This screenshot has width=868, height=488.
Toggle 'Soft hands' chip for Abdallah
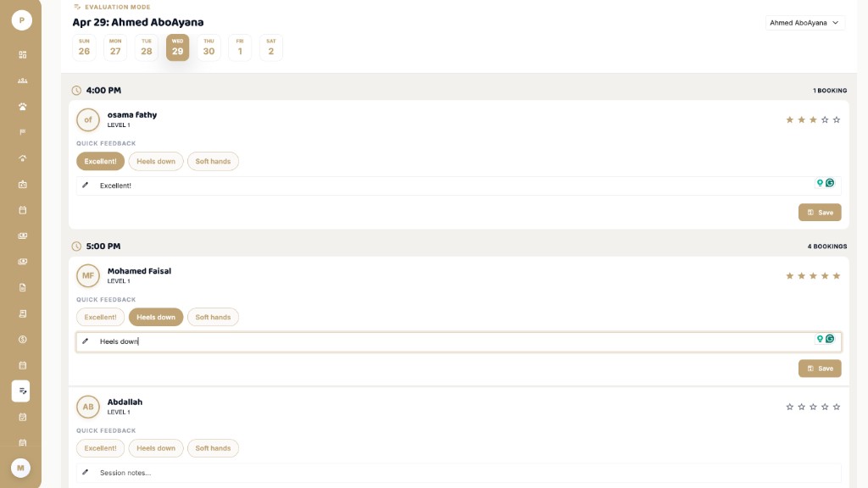click(x=213, y=449)
